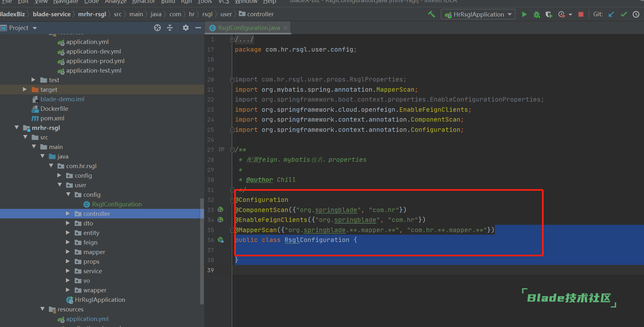The width and height of the screenshot is (644, 327).
Task: Click the user breadcrumb
Action: (226, 14)
